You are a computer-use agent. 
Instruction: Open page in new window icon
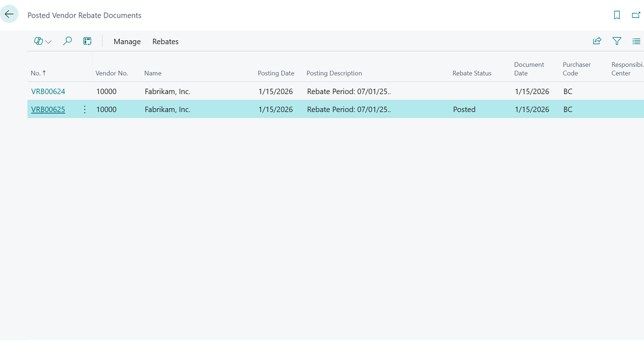point(636,15)
